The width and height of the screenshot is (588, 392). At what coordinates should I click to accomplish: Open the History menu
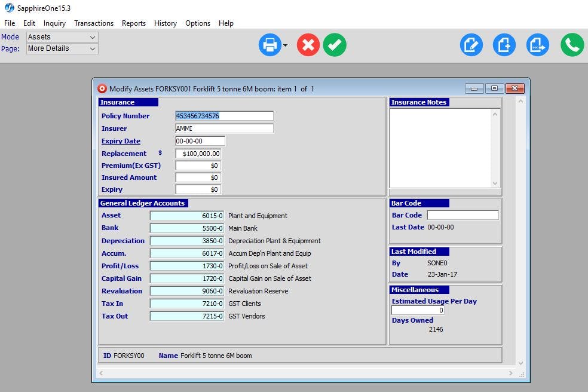[166, 23]
